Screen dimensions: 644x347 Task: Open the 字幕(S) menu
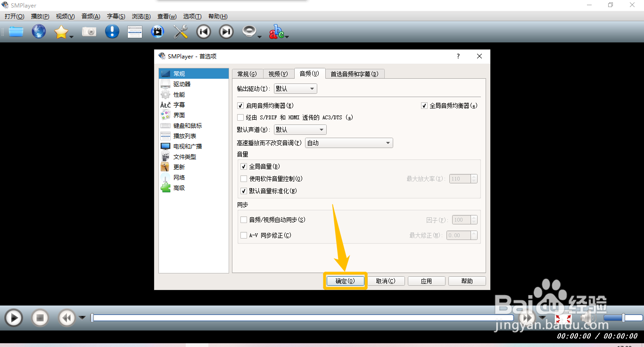click(x=116, y=17)
